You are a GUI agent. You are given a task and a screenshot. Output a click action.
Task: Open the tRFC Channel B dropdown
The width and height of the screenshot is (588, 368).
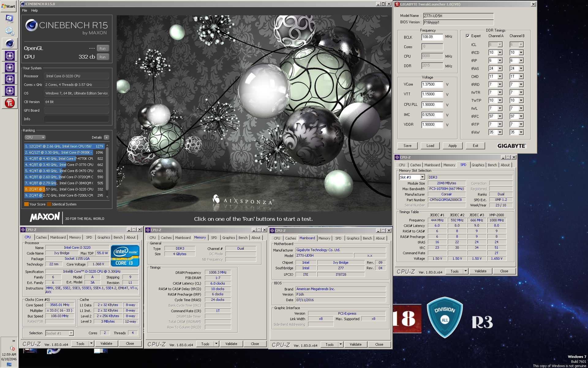click(521, 116)
